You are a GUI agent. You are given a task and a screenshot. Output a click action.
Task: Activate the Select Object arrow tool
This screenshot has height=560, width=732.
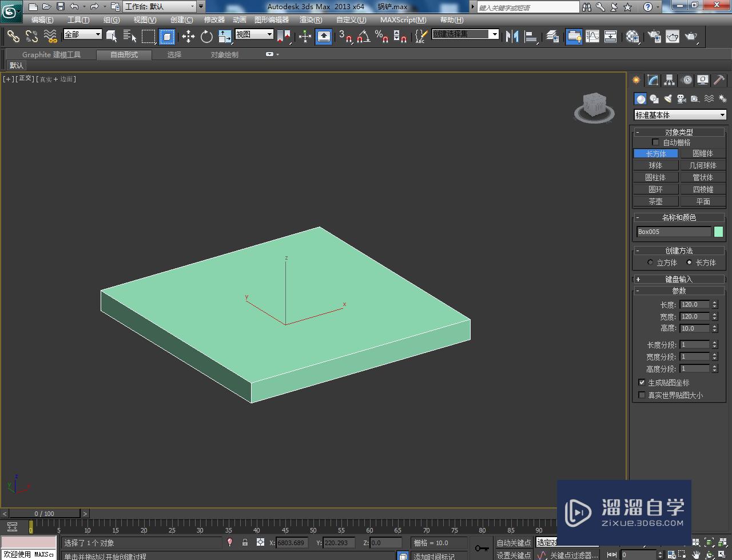[x=112, y=37]
